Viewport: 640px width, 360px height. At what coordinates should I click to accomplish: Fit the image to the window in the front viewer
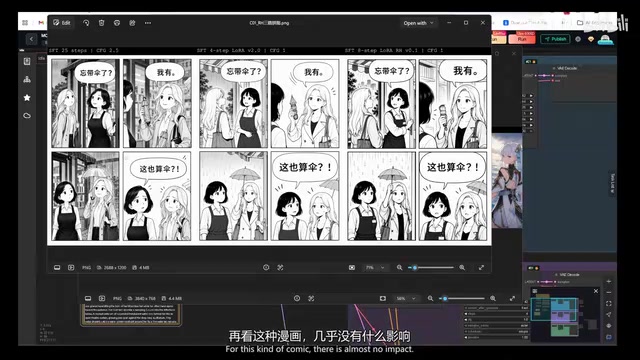point(352,267)
